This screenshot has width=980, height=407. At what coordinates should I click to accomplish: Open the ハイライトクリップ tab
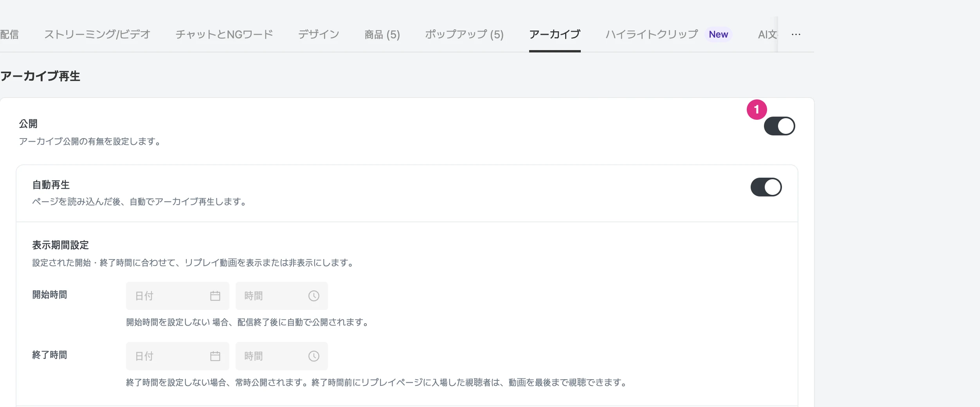pos(652,34)
